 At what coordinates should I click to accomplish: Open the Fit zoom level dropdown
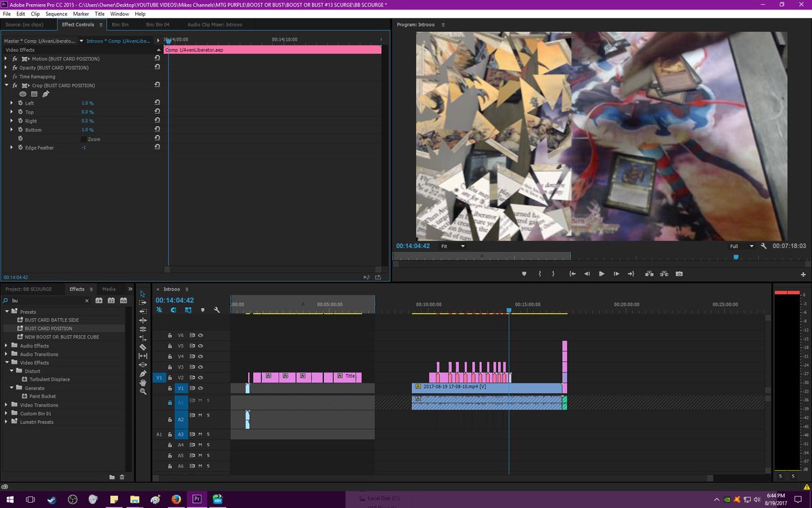click(x=453, y=246)
